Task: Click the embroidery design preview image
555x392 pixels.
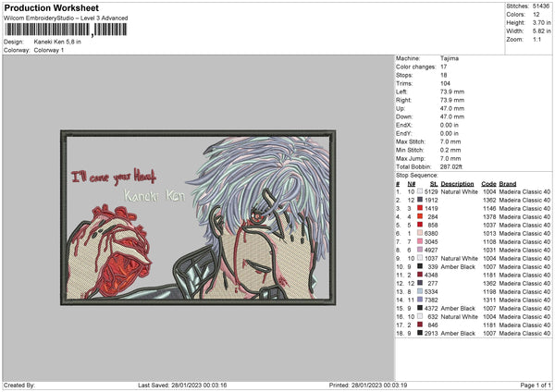Action: coord(198,217)
